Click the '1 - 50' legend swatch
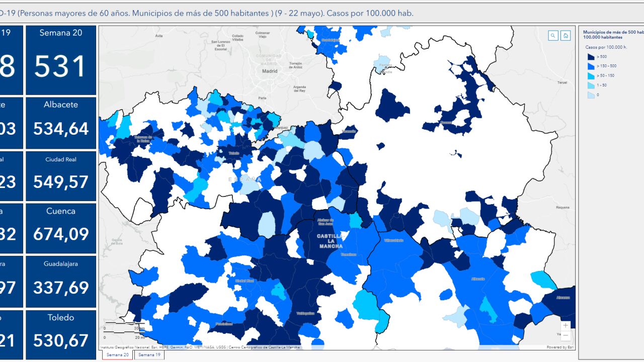The image size is (644, 362). [x=591, y=85]
